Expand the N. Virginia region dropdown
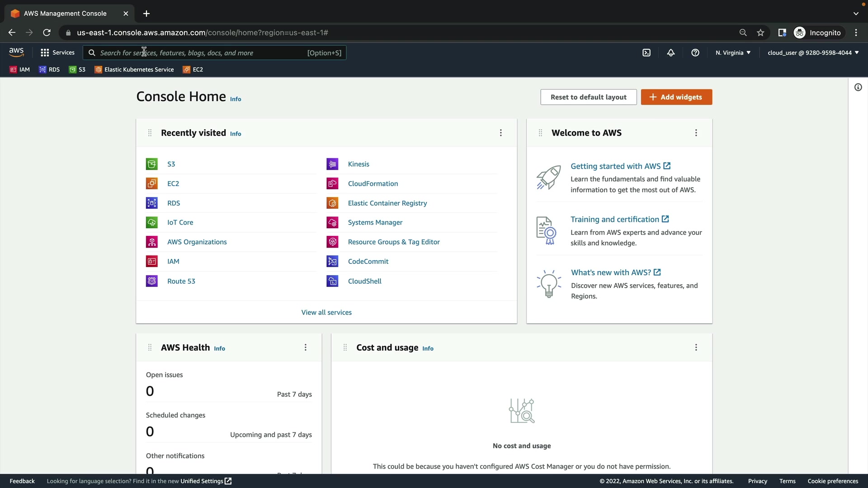 pos(733,53)
